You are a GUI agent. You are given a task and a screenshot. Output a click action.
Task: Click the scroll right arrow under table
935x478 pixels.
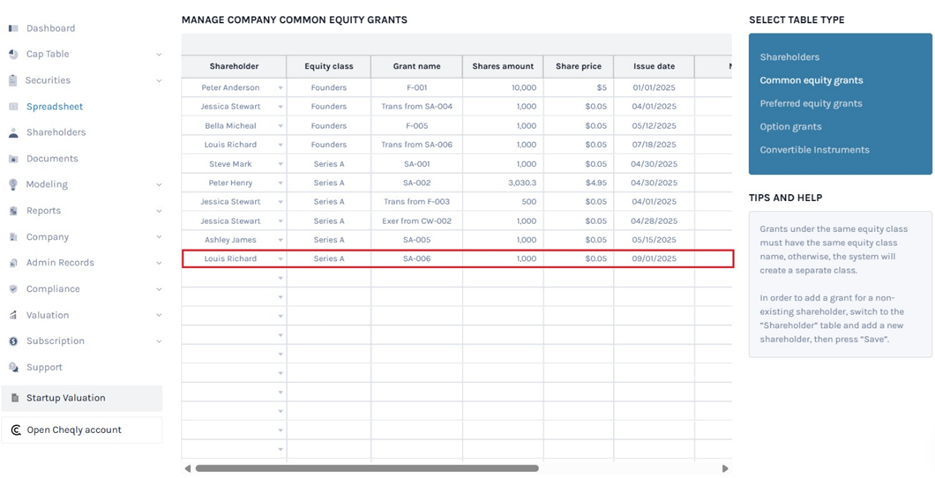725,468
